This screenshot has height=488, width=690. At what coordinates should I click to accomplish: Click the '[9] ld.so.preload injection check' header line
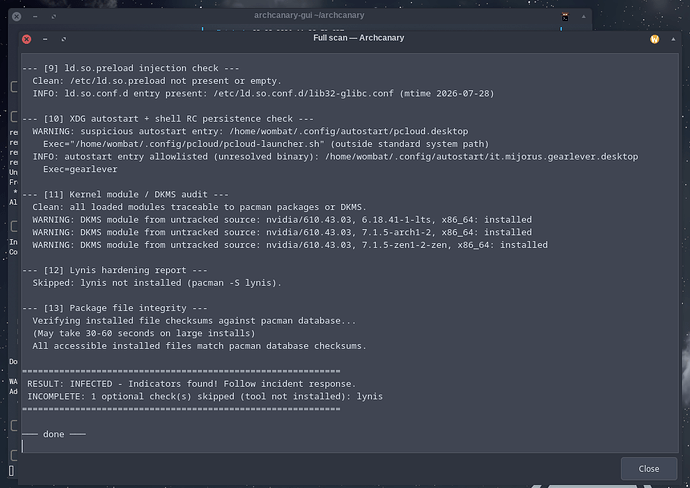pyautogui.click(x=131, y=68)
